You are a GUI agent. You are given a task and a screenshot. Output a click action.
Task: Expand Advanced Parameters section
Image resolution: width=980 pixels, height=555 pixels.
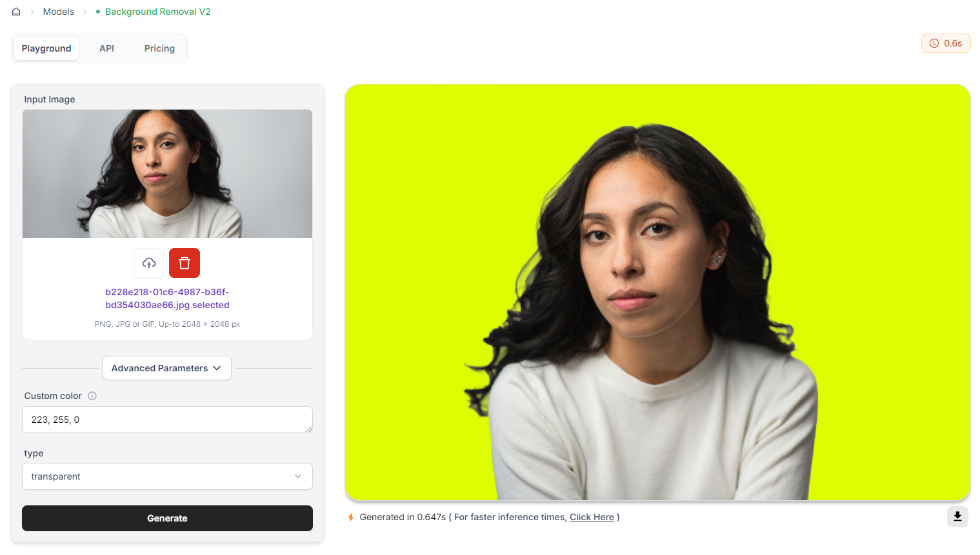click(x=166, y=368)
